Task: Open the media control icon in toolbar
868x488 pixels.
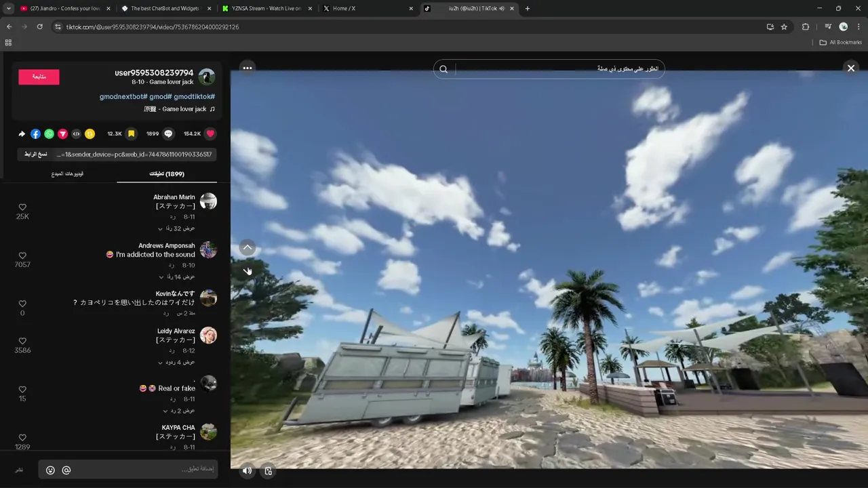Action: coord(828,26)
